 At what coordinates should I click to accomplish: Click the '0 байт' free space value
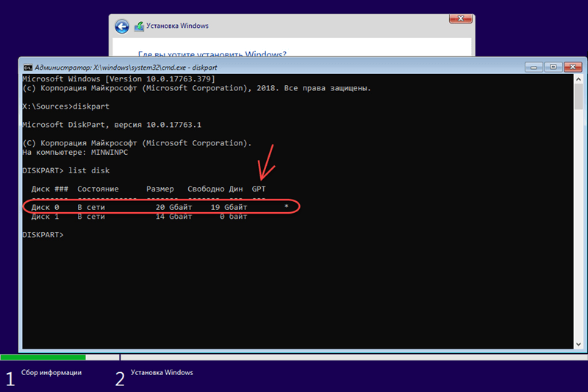233,217
